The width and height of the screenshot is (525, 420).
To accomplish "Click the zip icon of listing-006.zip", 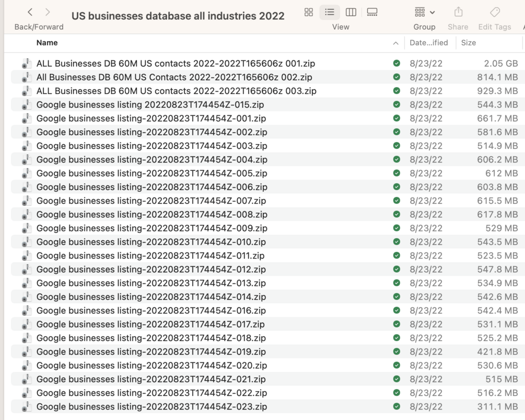I will tap(27, 187).
